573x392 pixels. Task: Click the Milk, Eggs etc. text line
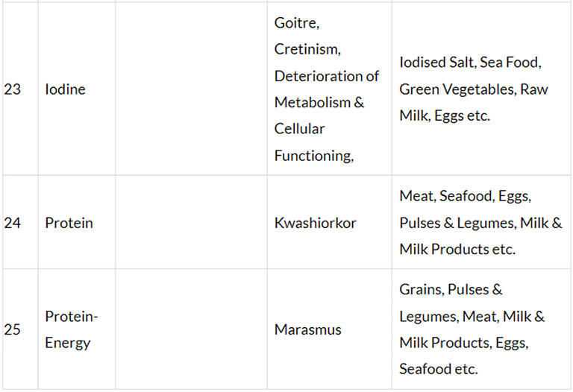pyautogui.click(x=445, y=116)
